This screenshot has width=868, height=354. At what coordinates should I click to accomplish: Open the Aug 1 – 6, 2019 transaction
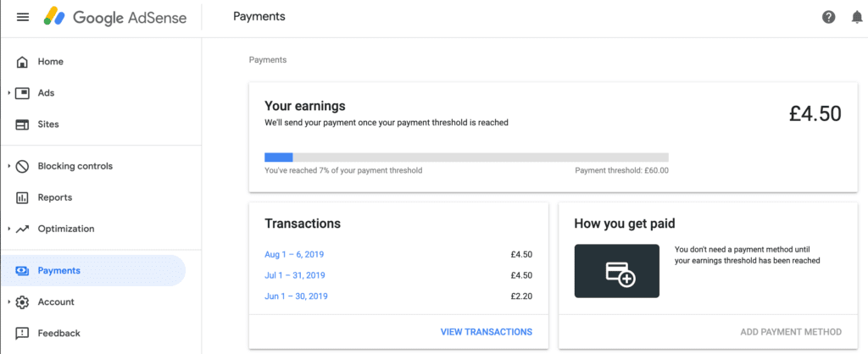294,254
